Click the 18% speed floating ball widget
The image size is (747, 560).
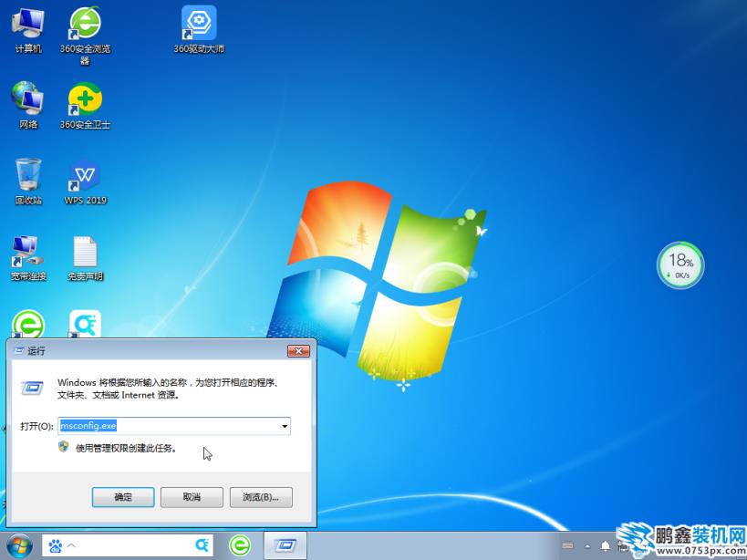(x=680, y=264)
